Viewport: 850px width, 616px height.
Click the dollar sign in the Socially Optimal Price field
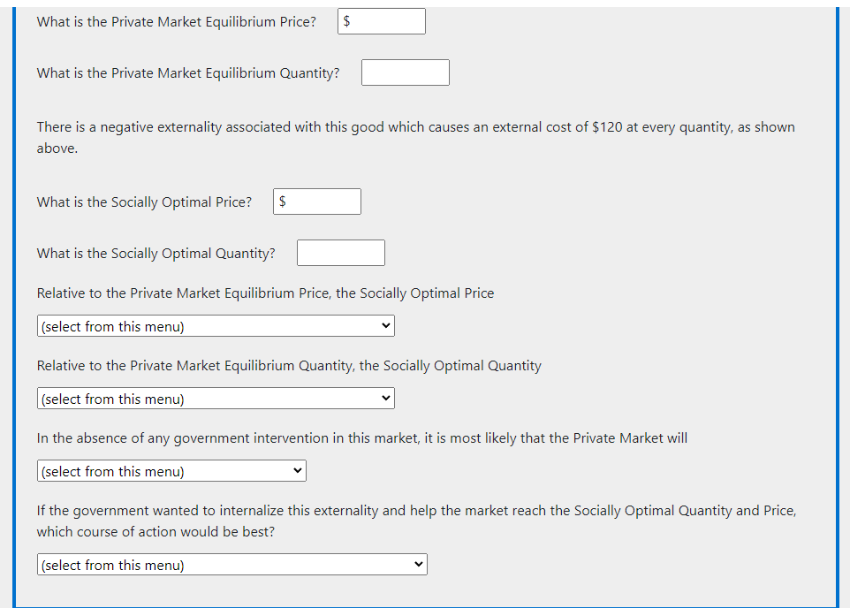(x=283, y=202)
